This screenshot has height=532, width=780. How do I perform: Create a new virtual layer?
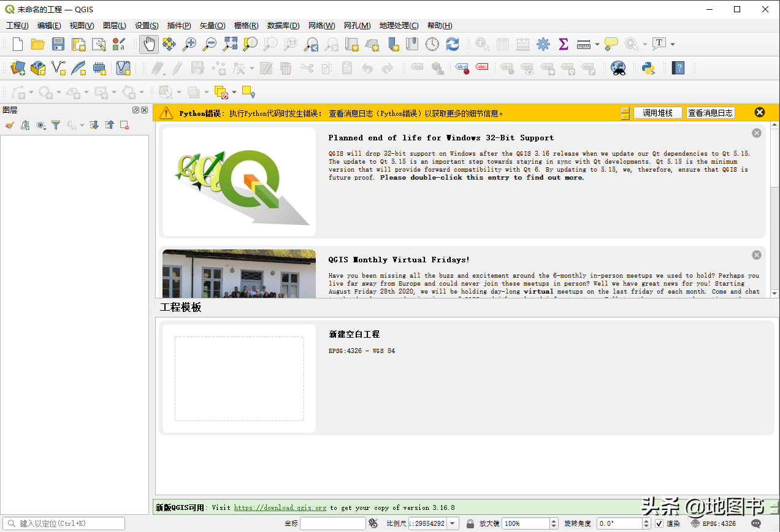click(x=123, y=68)
